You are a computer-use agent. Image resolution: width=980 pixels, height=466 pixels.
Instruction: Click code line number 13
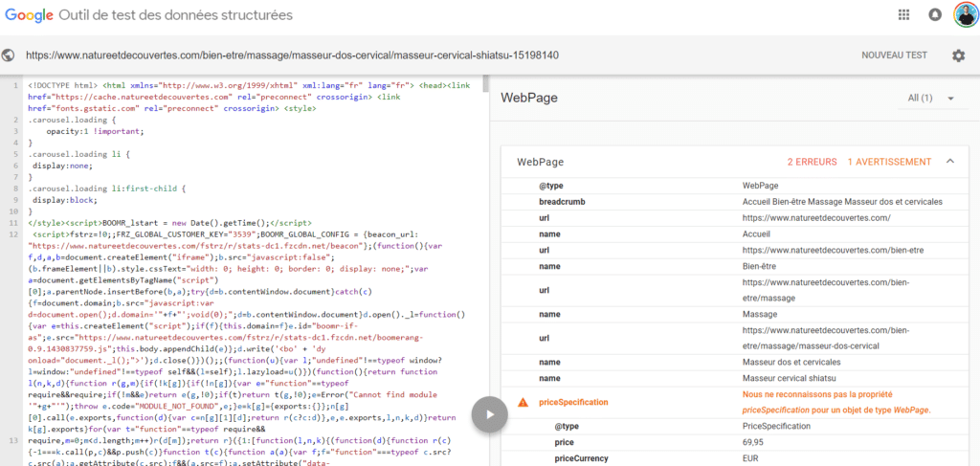coord(11,442)
